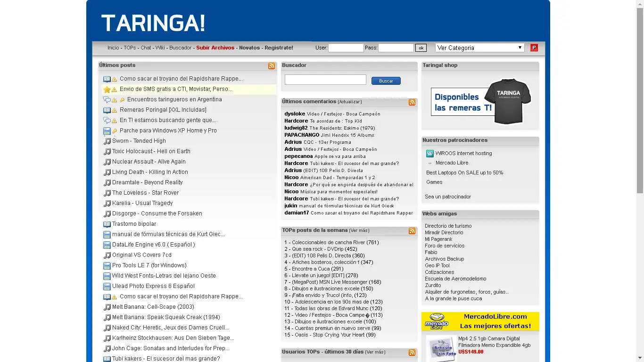Open post Living Death - Killing In Action
The width and height of the screenshot is (644, 362).
(150, 172)
